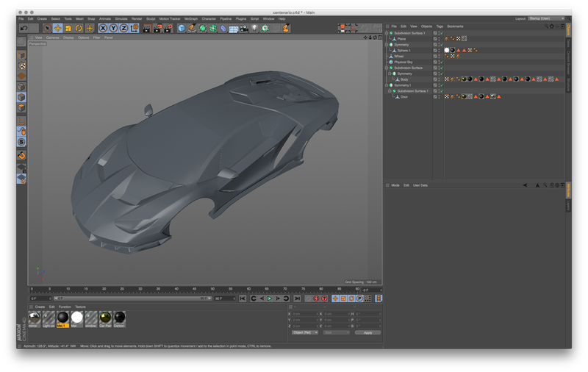
Task: Open the Render menu
Action: 137,19
